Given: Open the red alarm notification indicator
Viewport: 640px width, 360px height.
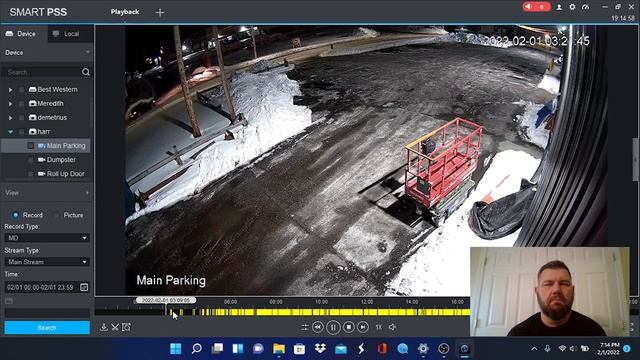Looking at the screenshot, I should 536,7.
